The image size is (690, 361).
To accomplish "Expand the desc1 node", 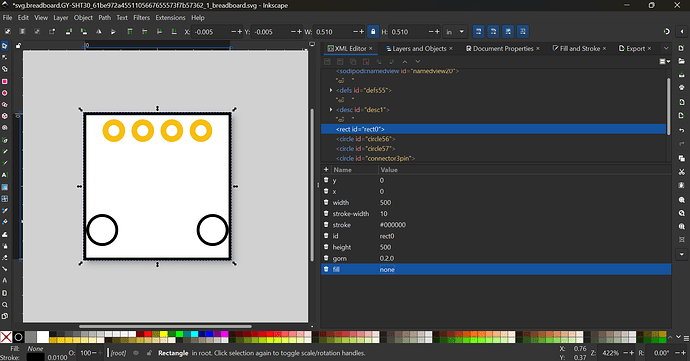I will click(331, 110).
